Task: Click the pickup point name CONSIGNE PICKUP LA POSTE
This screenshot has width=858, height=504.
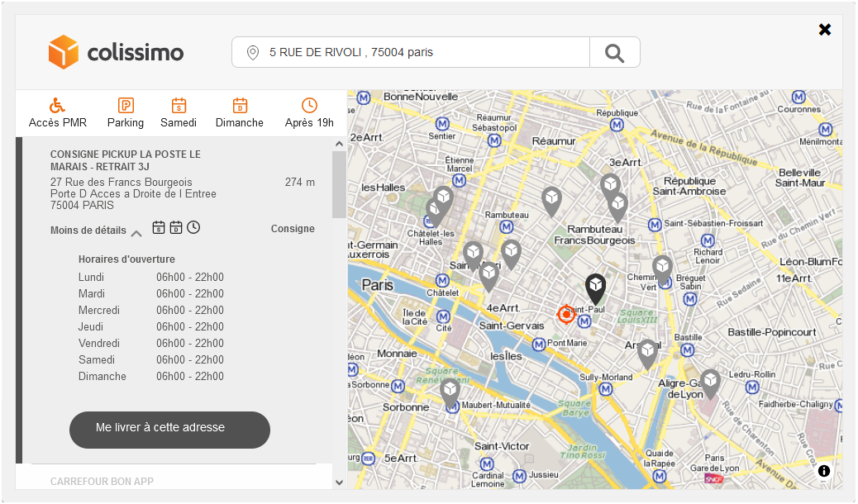Action: (126, 160)
